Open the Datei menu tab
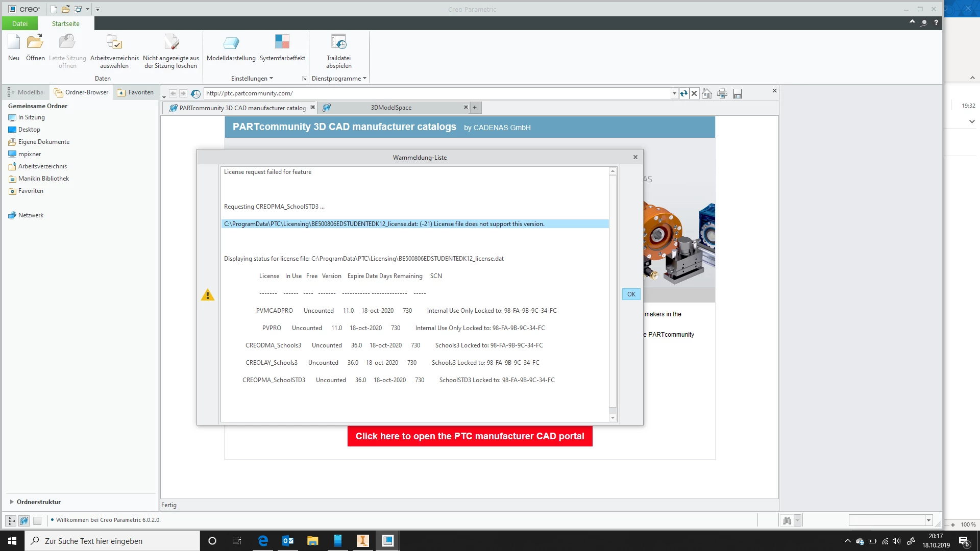Viewport: 980px width, 551px height. tap(20, 23)
